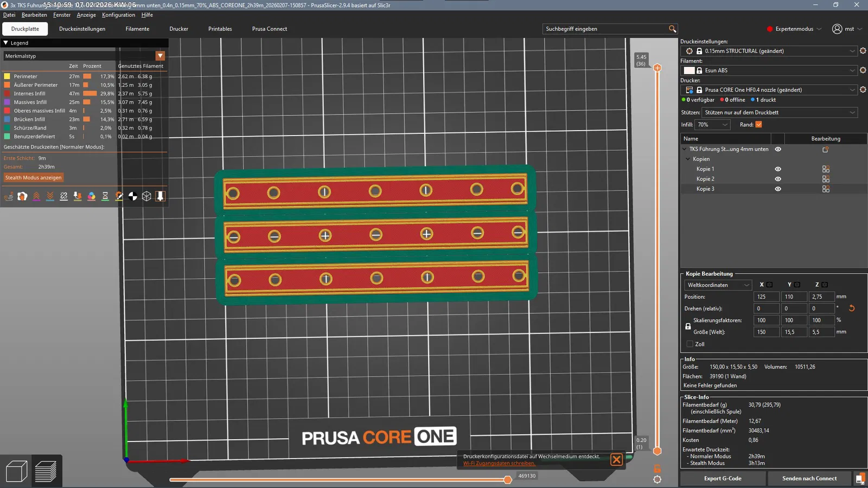Screen dimensions: 868x488
Task: Click the filament color swatch beside Esun ABS
Action: [x=690, y=70]
